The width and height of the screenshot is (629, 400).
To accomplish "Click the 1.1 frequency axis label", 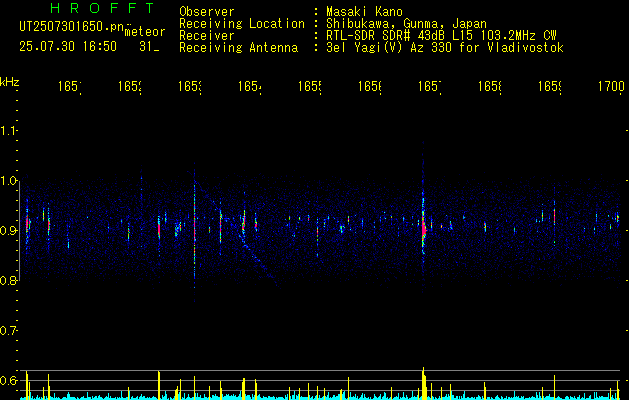I will pyautogui.click(x=8, y=130).
